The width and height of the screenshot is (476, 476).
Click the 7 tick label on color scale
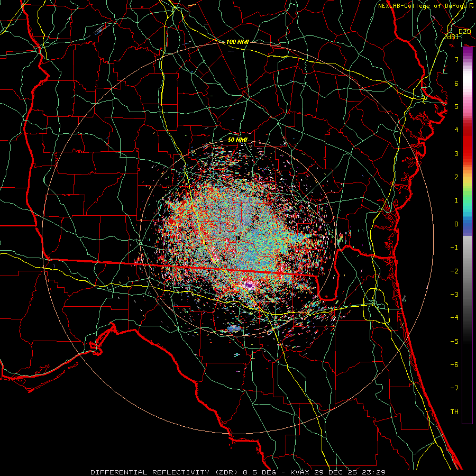coord(456,59)
